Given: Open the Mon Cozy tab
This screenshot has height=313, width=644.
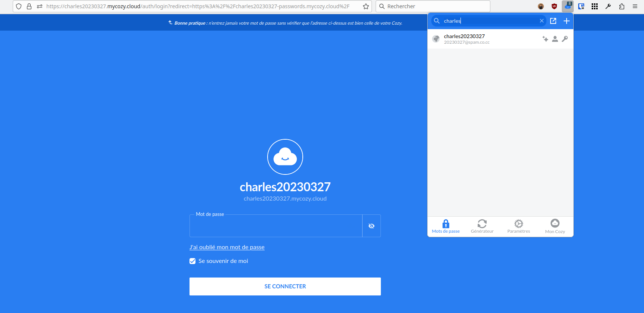Looking at the screenshot, I should [x=555, y=226].
